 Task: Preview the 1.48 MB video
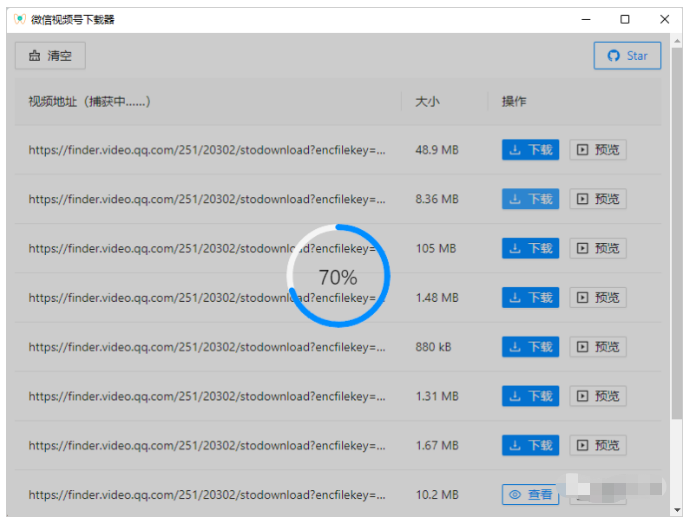coord(598,297)
